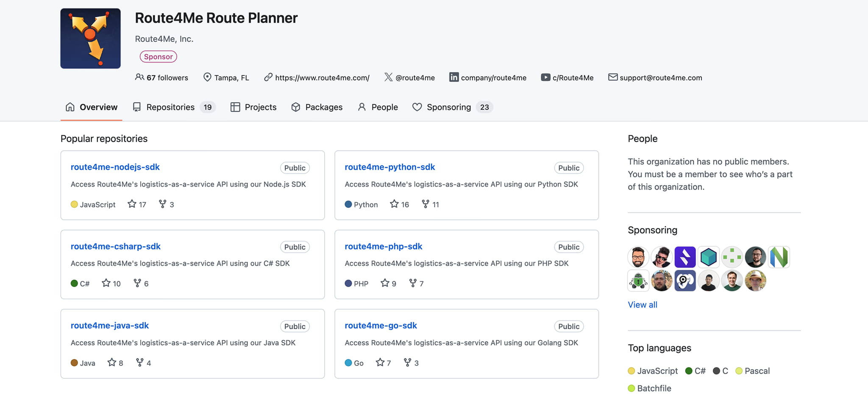The width and height of the screenshot is (868, 400).
Task: Click View all under Sponsoring
Action: (643, 305)
